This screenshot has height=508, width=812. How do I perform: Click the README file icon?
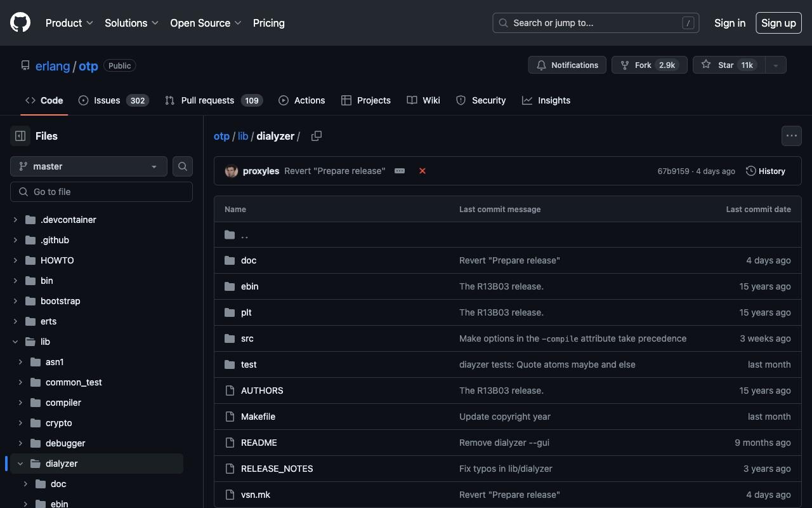(230, 443)
